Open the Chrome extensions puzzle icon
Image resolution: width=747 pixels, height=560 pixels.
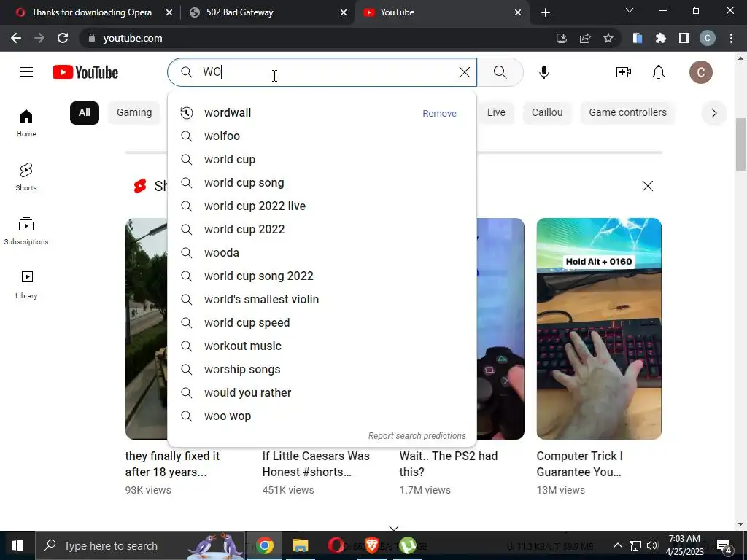pyautogui.click(x=661, y=38)
